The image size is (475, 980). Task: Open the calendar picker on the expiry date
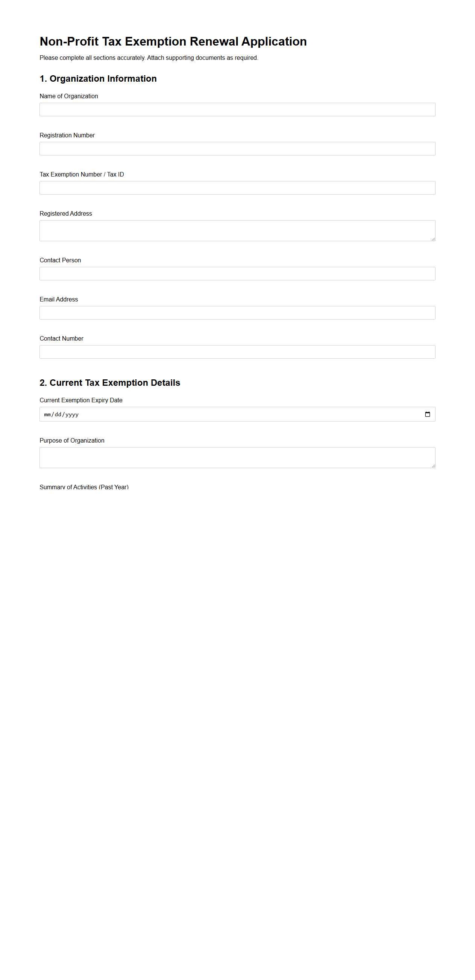[x=427, y=414]
